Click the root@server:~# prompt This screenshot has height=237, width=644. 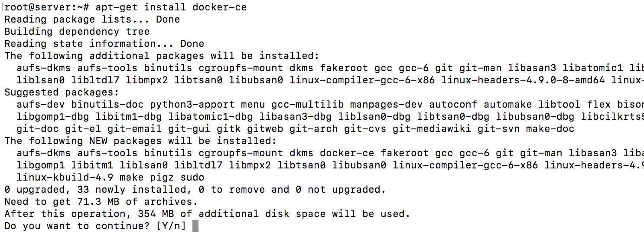(47, 7)
